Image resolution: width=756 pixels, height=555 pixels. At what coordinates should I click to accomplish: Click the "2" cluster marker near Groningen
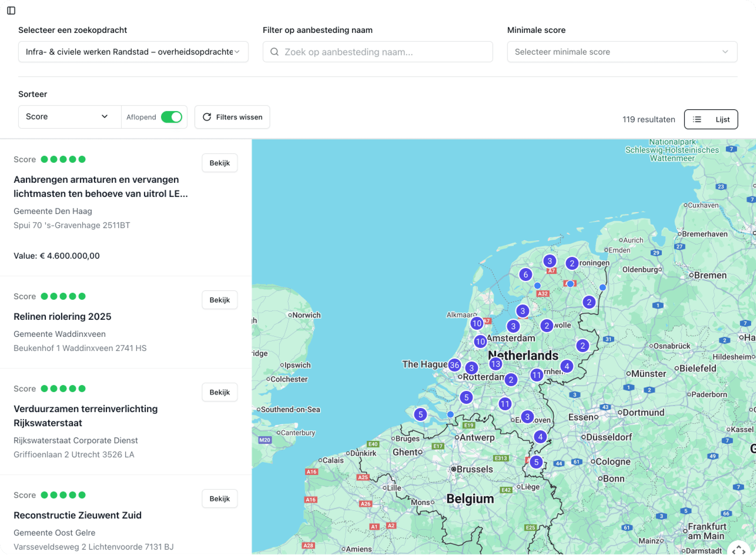572,263
